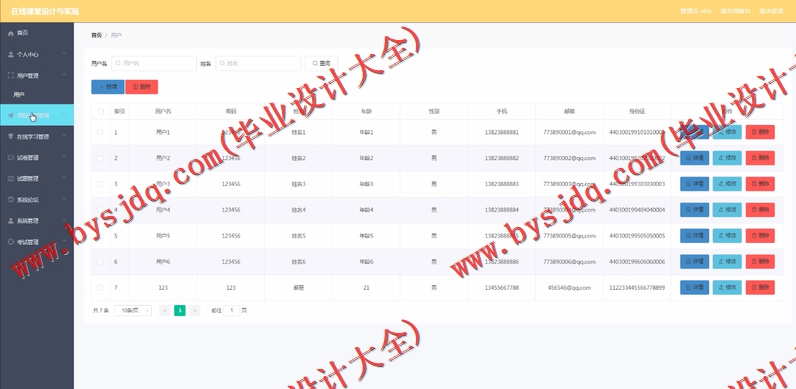Click the 手机 column header
Image resolution: width=796 pixels, height=389 pixels.
(502, 111)
